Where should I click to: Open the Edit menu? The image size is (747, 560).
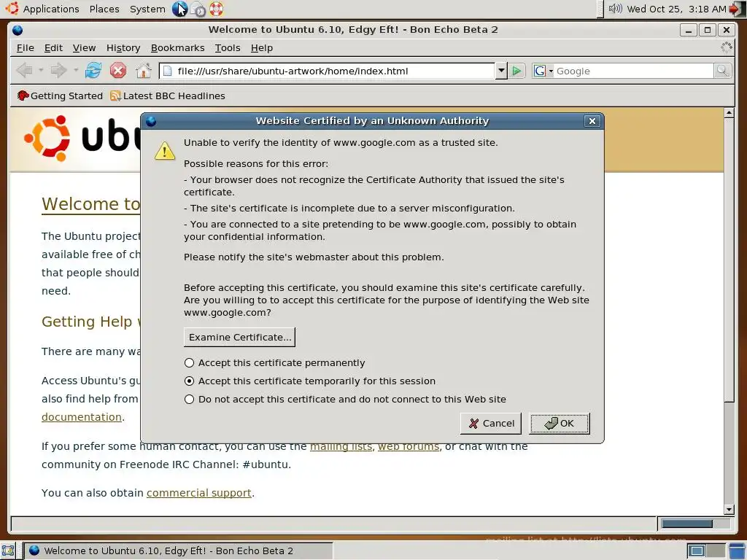(53, 48)
